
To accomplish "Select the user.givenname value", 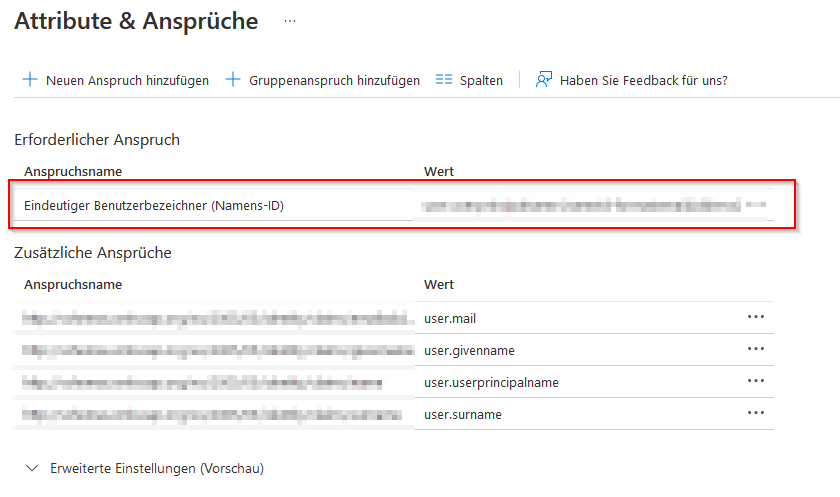I will pos(468,351).
